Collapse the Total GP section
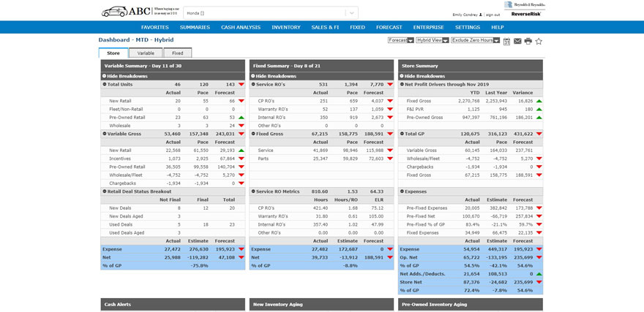This screenshot has width=644, height=312. coord(402,134)
